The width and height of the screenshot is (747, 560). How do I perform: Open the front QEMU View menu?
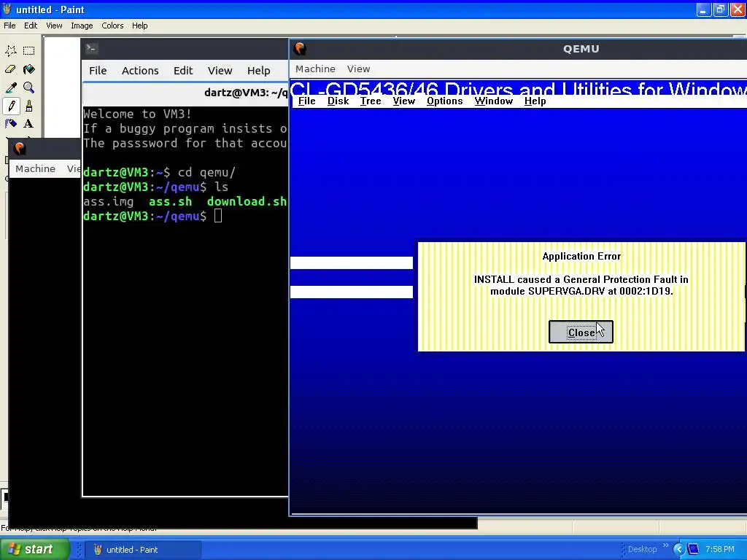358,69
